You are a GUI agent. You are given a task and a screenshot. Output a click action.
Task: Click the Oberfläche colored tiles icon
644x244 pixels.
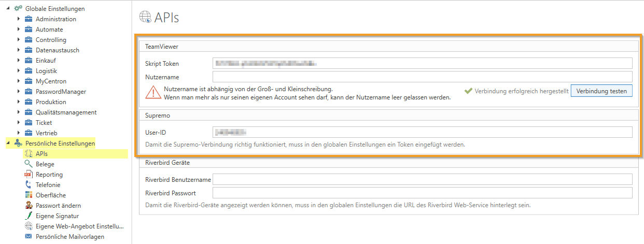tap(29, 195)
